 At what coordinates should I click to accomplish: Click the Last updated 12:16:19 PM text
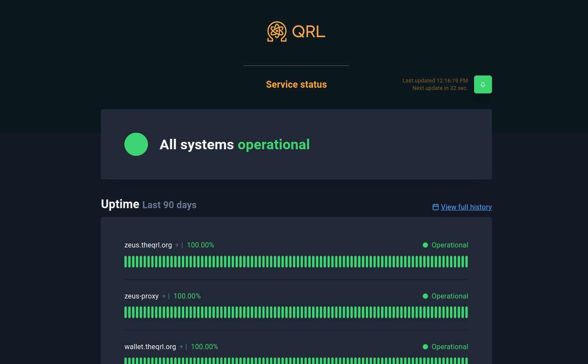coord(435,81)
